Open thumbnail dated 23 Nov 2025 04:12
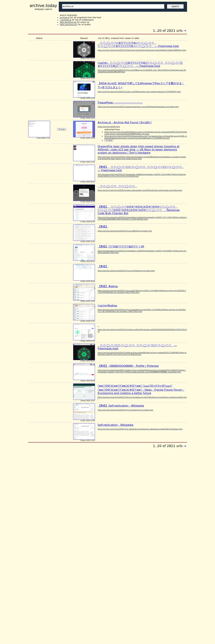Image resolution: width=215 pixels, height=644 pixels. point(84,173)
